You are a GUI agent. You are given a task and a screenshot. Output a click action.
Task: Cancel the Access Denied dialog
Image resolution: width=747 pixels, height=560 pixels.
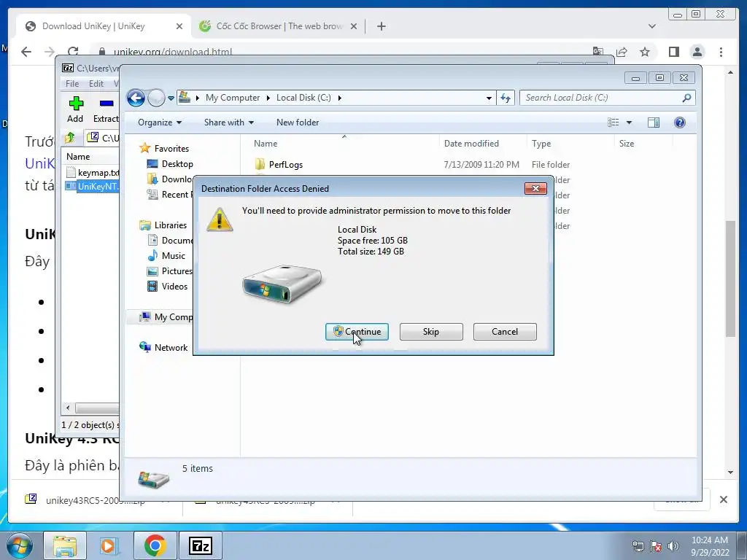[x=505, y=332]
